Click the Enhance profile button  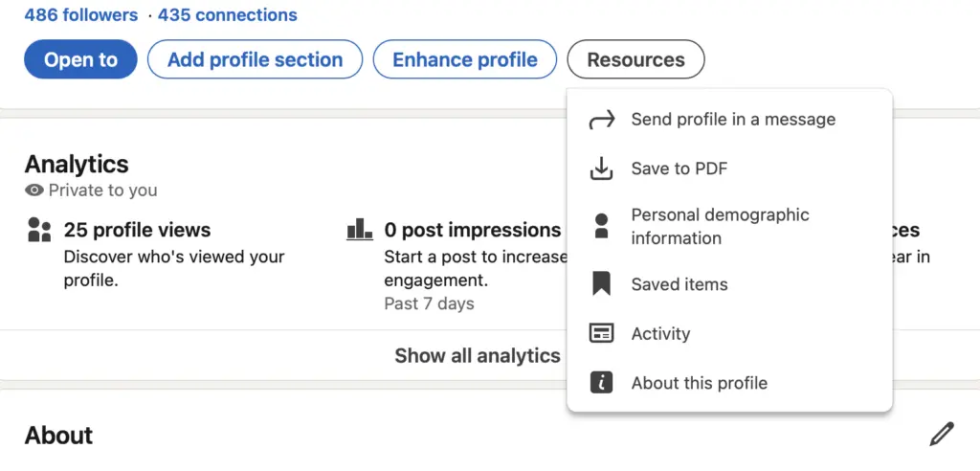(465, 59)
